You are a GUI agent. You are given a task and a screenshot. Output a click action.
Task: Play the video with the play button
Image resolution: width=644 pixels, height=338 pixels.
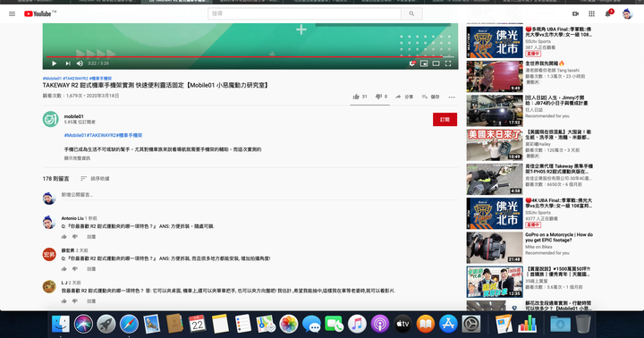55,63
